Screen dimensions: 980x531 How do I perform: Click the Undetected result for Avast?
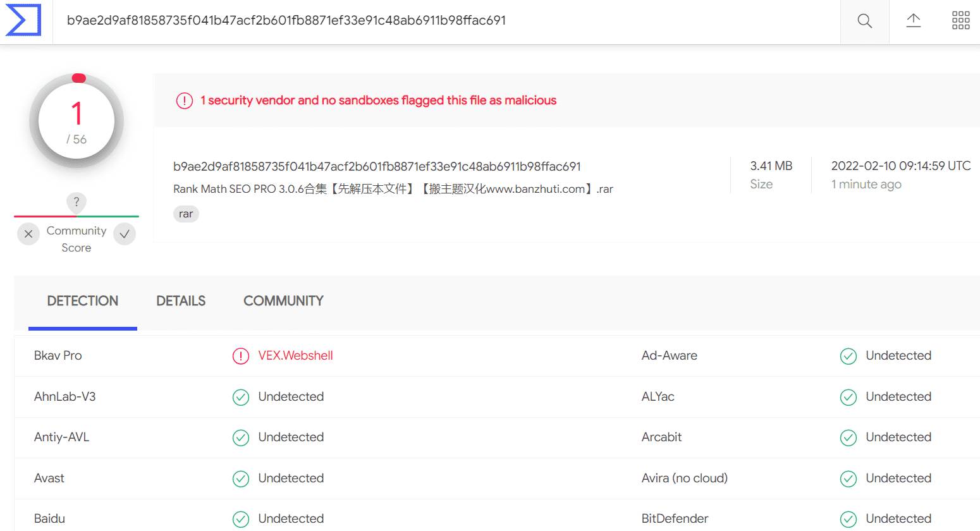[x=291, y=478]
